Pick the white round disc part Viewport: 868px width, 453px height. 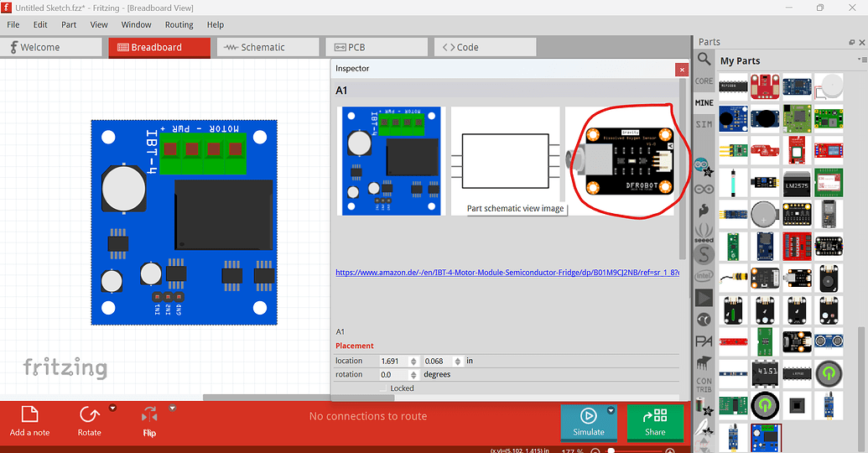pos(829,87)
